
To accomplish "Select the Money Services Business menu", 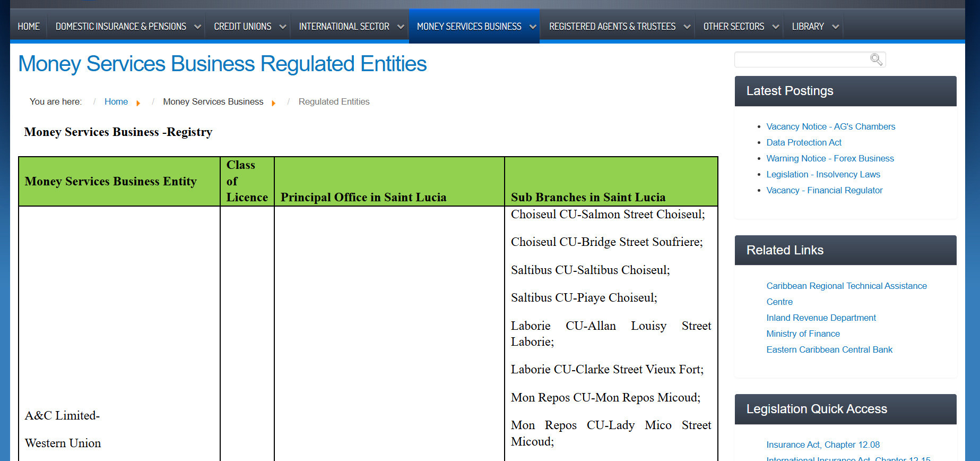I will click(469, 27).
